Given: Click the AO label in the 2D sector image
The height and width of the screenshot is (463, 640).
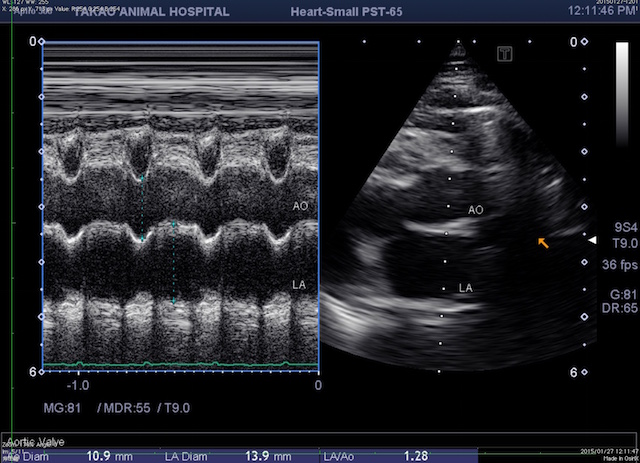Looking at the screenshot, I should 476,210.
